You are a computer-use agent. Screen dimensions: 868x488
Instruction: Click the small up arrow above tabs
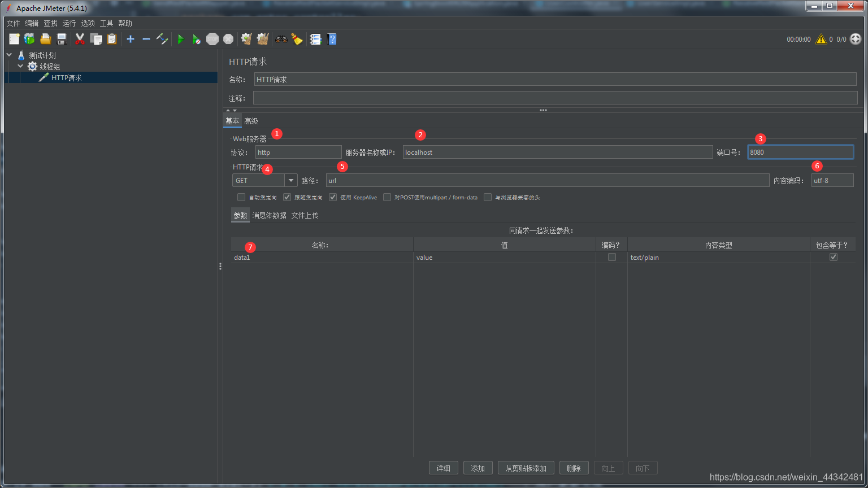(x=228, y=110)
